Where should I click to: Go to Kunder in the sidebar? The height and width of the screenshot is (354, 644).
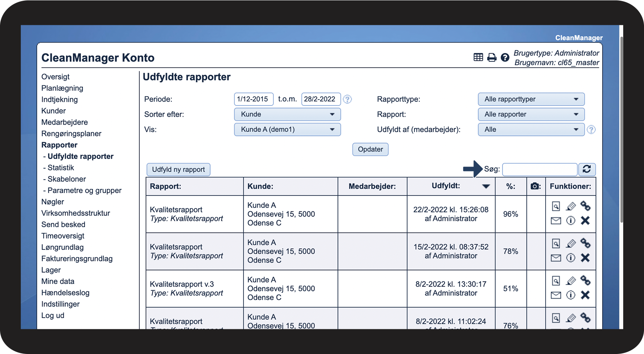tap(54, 111)
